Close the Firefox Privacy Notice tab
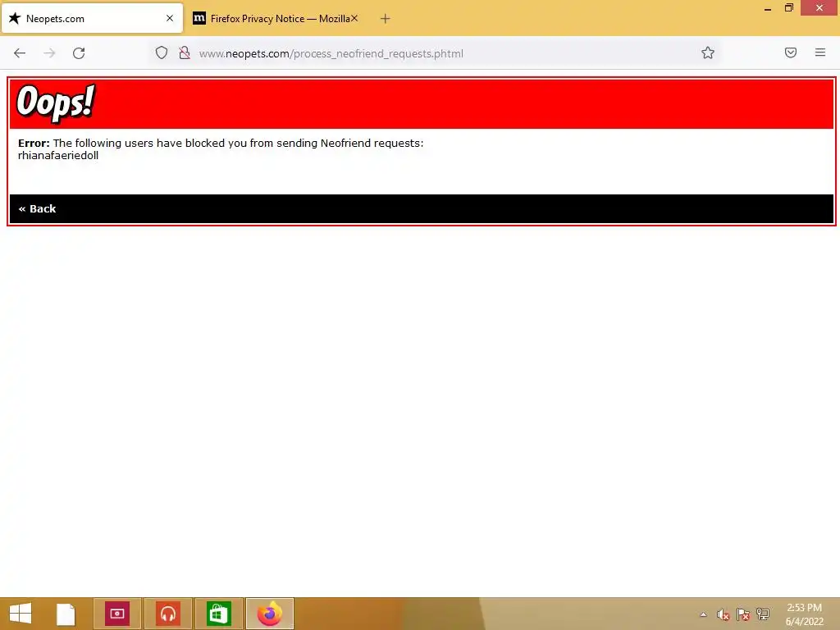Viewport: 840px width, 630px height. coord(354,18)
